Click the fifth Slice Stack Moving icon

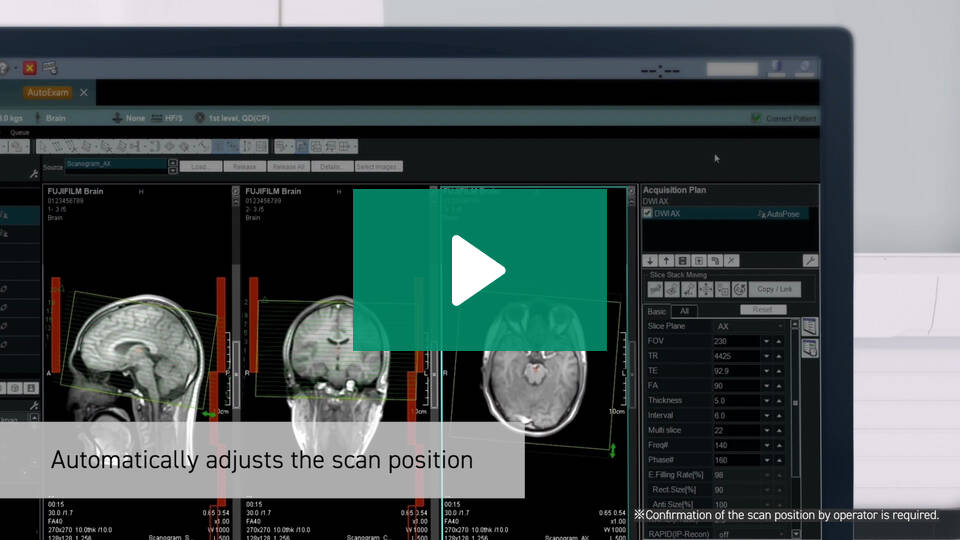click(723, 289)
